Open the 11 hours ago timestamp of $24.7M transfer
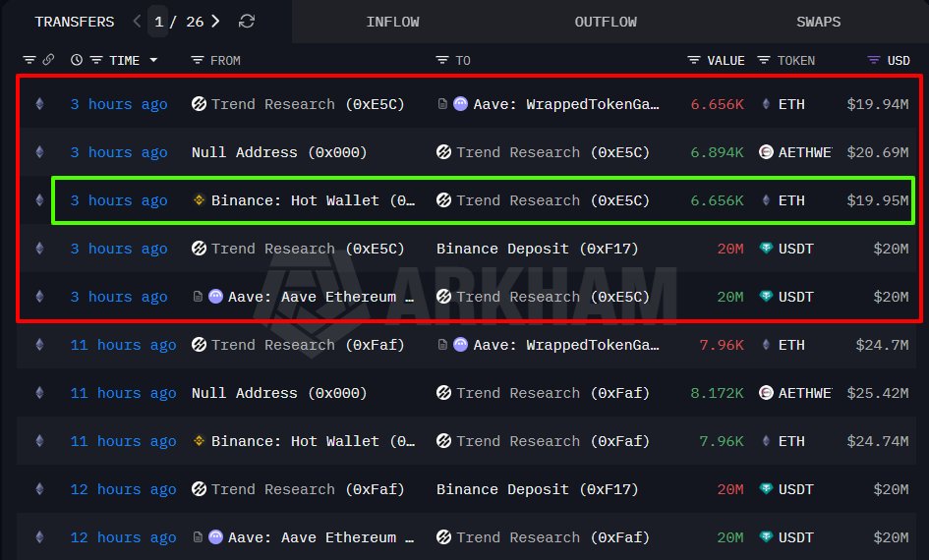Viewport: 929px width, 560px height. (123, 345)
